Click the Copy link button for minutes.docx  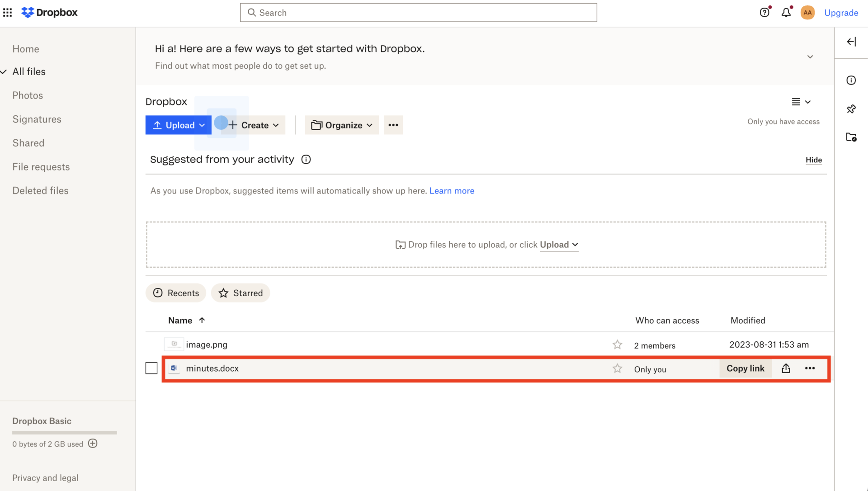(745, 368)
